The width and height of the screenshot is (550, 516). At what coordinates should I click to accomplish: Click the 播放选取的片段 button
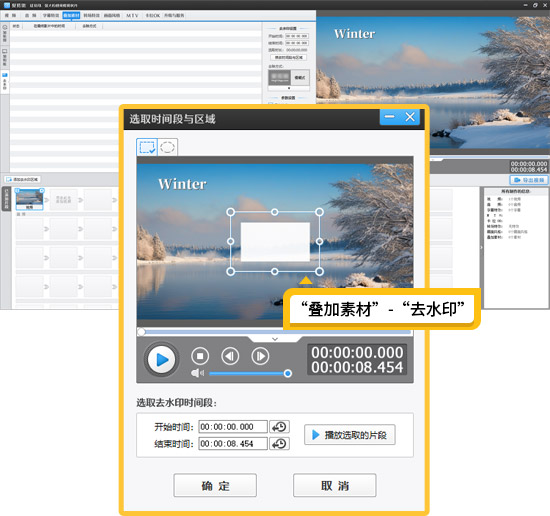coord(350,435)
